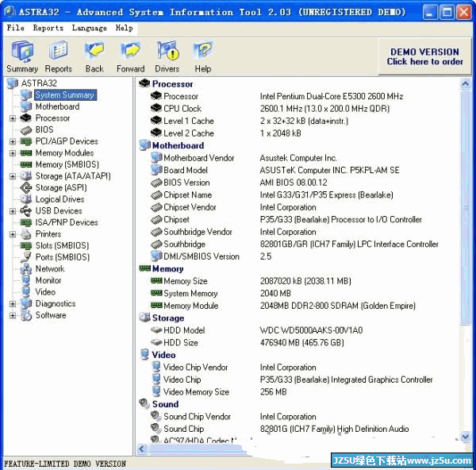476x470 pixels.
Task: Click the Video icon in tree
Action: [26, 292]
